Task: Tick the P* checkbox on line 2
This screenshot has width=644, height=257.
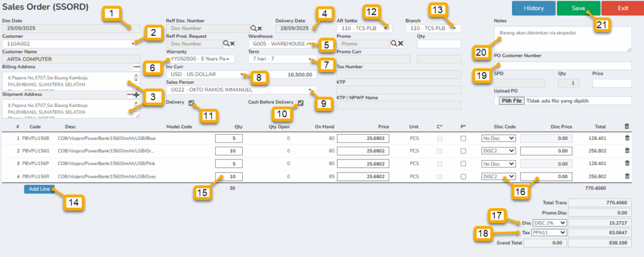Action: point(463,151)
